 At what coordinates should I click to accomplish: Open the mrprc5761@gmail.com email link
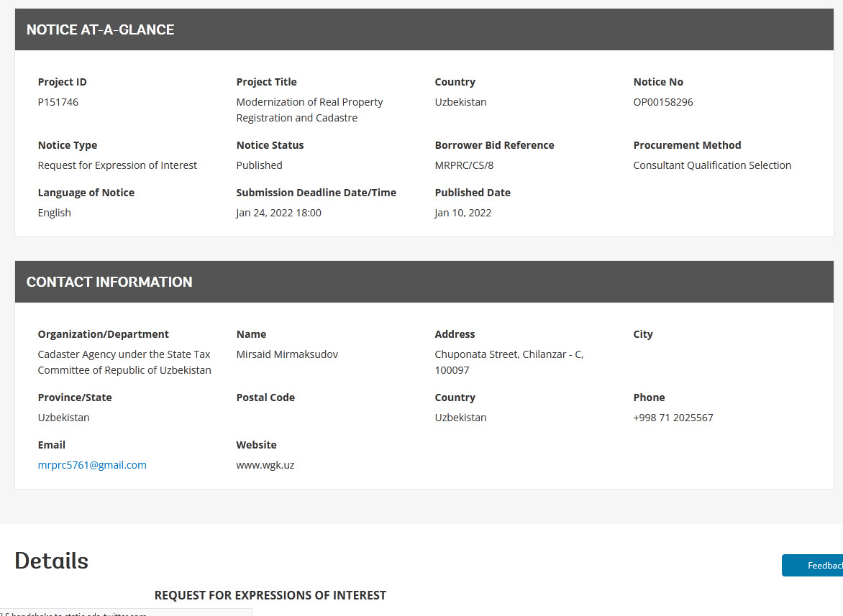pyautogui.click(x=92, y=465)
